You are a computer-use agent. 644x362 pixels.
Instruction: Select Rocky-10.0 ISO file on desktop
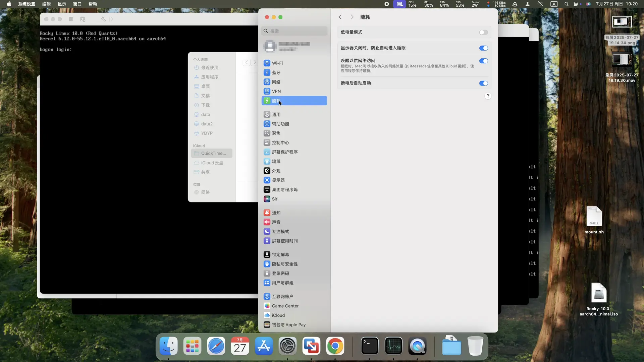(x=599, y=299)
